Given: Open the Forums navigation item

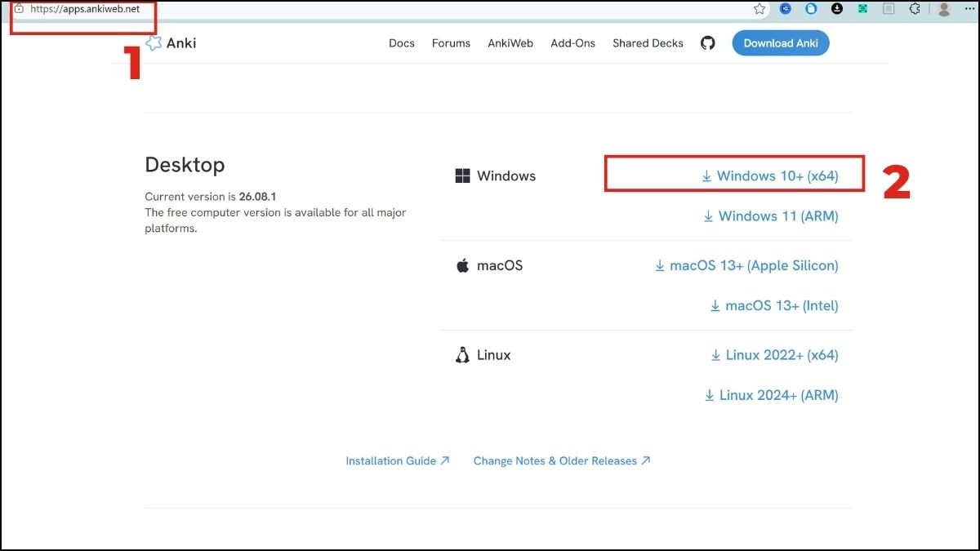Looking at the screenshot, I should click(x=451, y=43).
